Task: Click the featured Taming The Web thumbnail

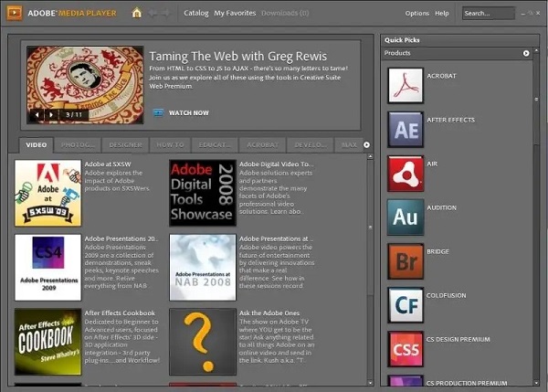Action: (85, 85)
